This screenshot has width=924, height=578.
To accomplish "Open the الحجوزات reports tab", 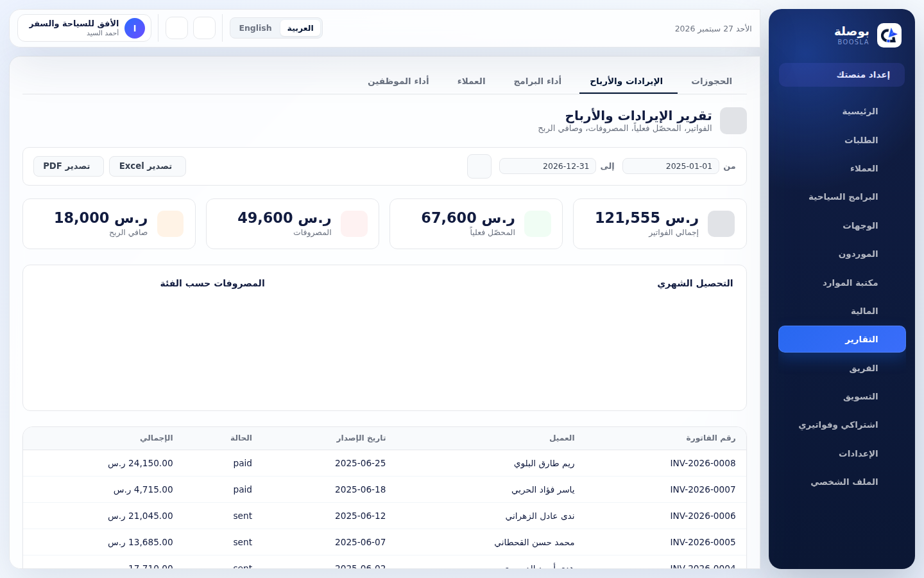I will (712, 81).
